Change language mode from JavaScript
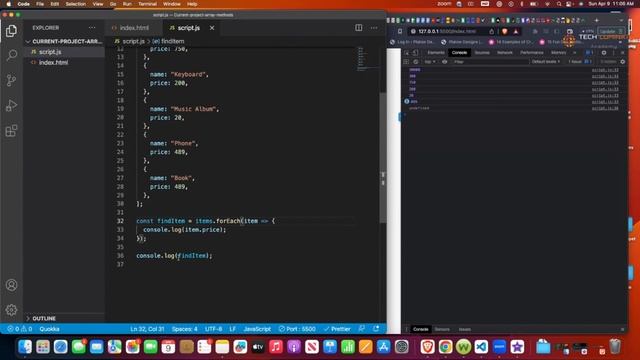 257,329
